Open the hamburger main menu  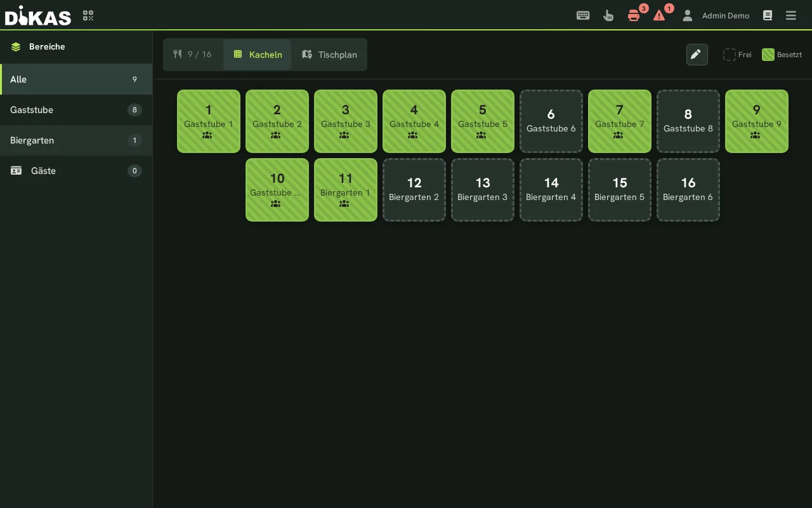coord(791,15)
